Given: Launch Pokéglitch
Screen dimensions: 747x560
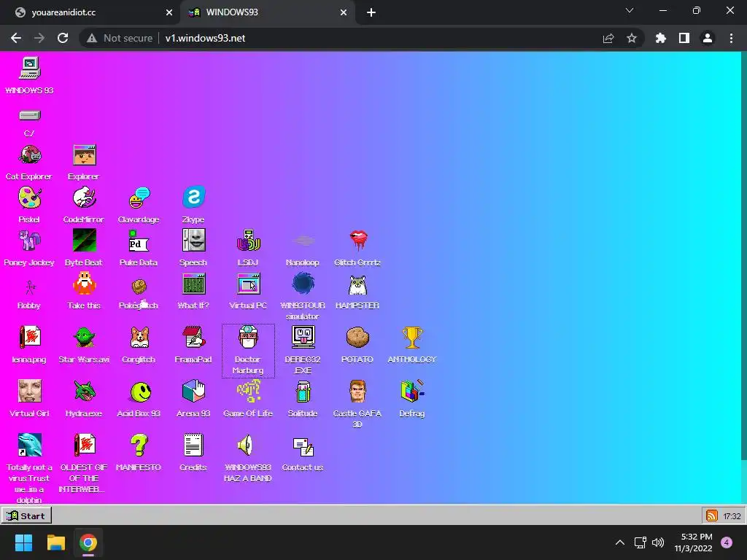Looking at the screenshot, I should pyautogui.click(x=139, y=285).
